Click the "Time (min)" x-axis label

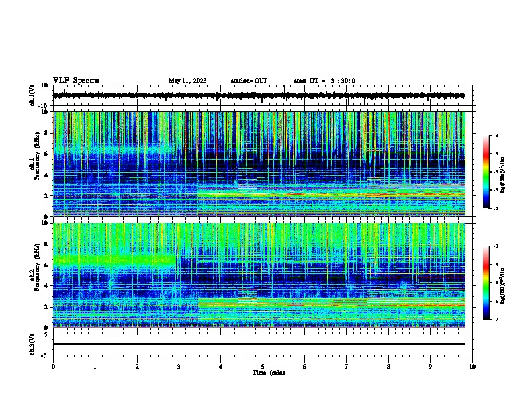[269, 373]
